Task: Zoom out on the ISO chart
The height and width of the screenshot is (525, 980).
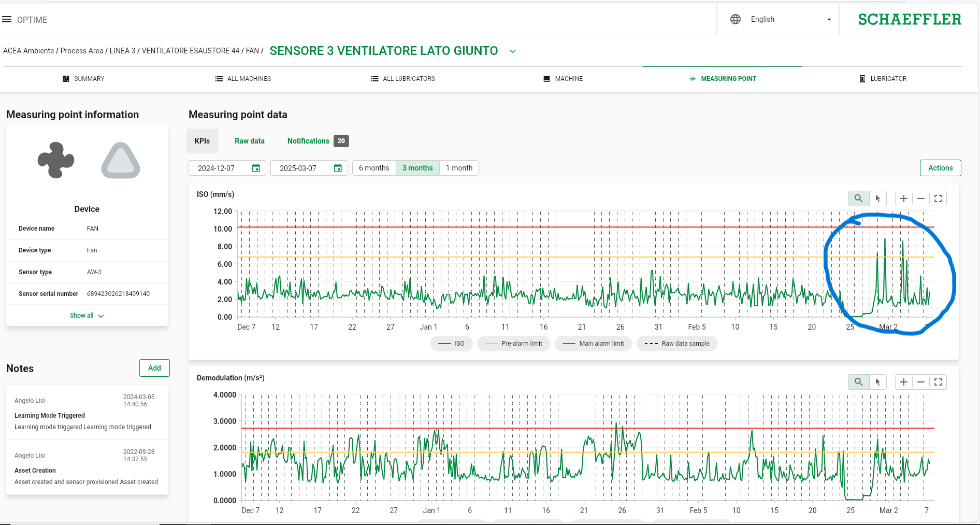Action: pos(921,198)
